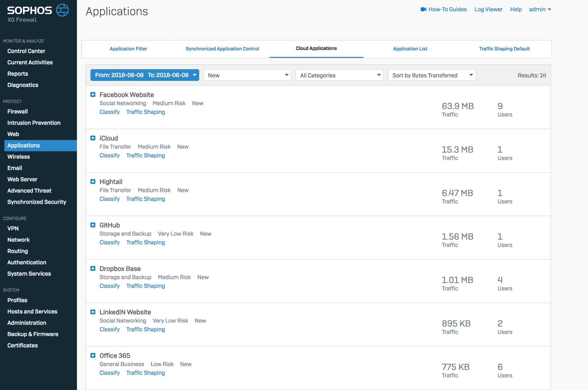Expand the Facebook Website entry plus icon

pos(93,94)
